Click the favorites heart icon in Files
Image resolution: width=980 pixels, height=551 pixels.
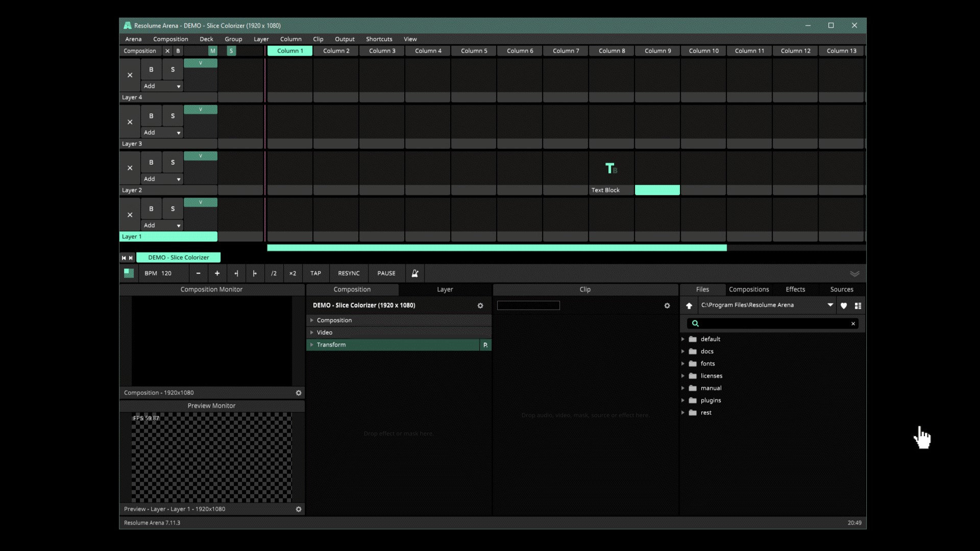pos(844,306)
